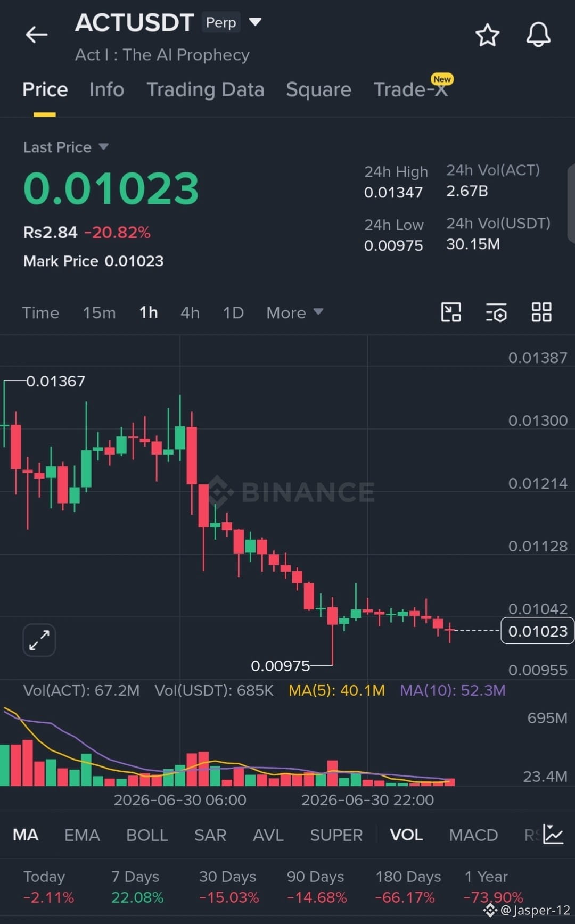This screenshot has width=575, height=924.
Task: Tap the MA(5): 40.1M volume label
Action: click(336, 690)
